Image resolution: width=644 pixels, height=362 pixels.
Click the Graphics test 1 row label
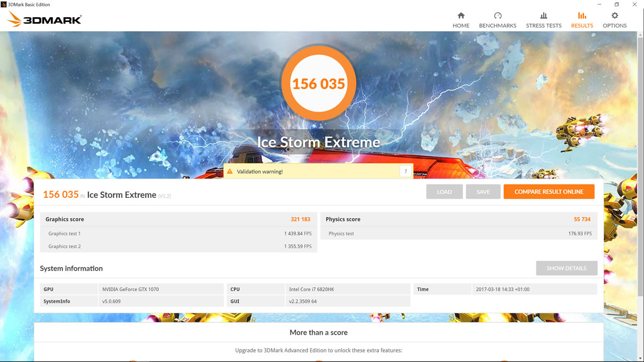pos(64,234)
